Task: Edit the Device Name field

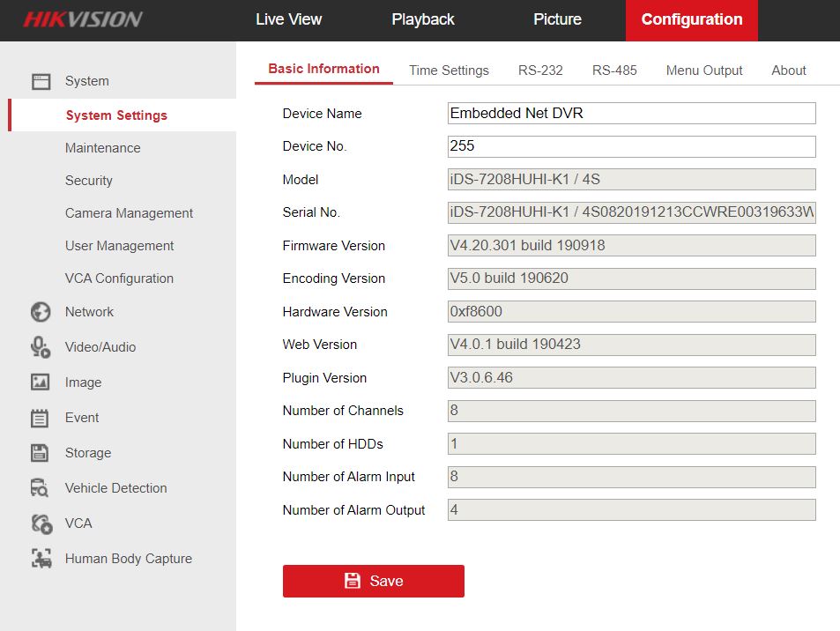Action: point(632,114)
